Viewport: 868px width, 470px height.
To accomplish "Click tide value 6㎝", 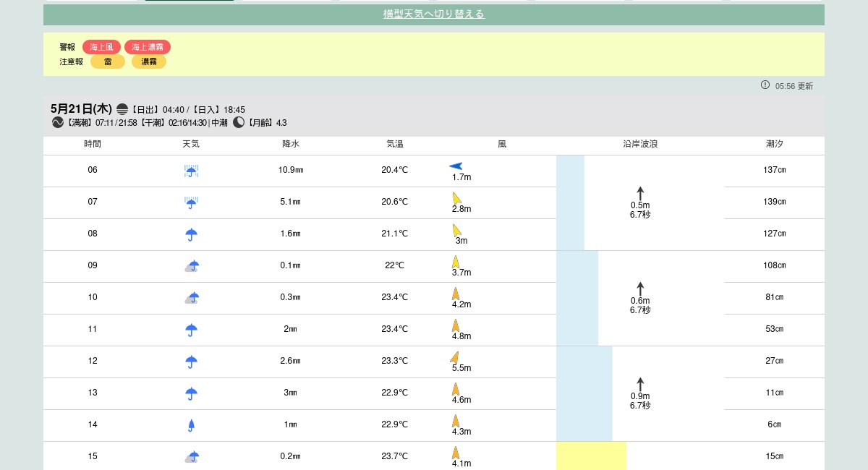I will (775, 424).
